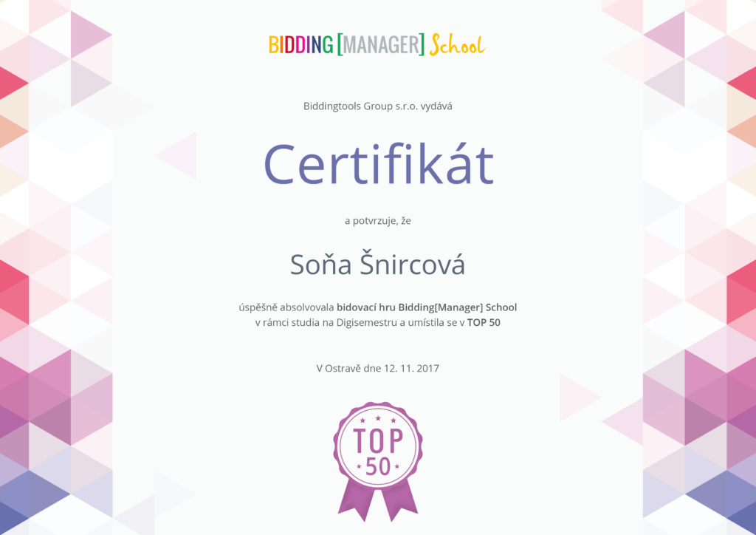Click the TOP 50 ribbon badge
This screenshot has height=535, width=756.
coord(378,462)
